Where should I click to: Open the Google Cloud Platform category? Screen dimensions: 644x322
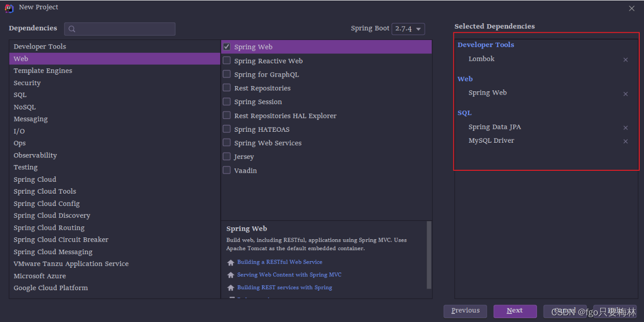pyautogui.click(x=115, y=288)
